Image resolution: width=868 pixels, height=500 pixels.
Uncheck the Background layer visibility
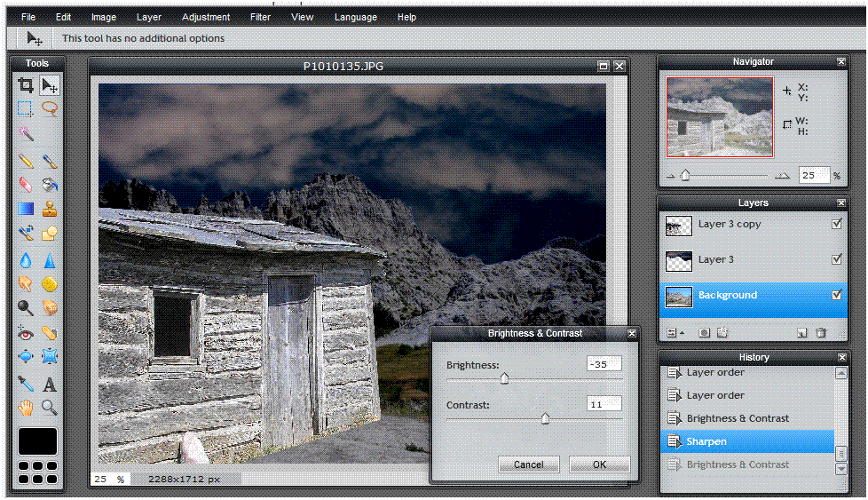pos(837,295)
